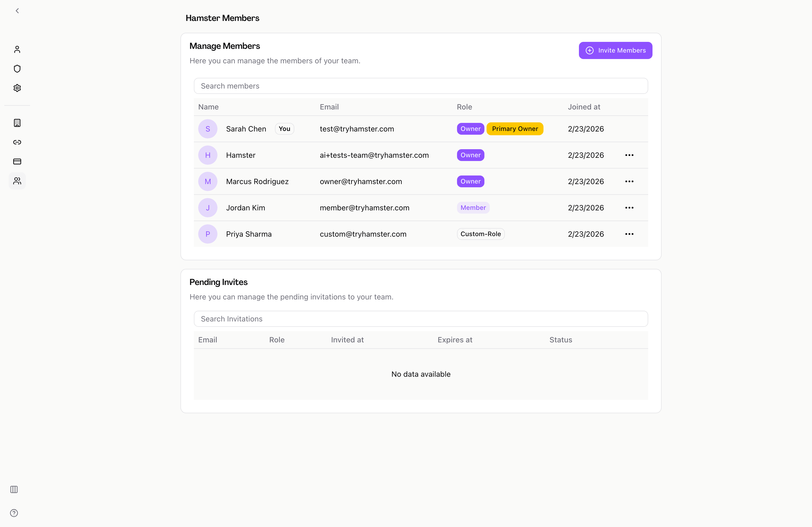This screenshot has height=527, width=812.
Task: Navigate back with the top-left chevron
Action: click(x=17, y=10)
